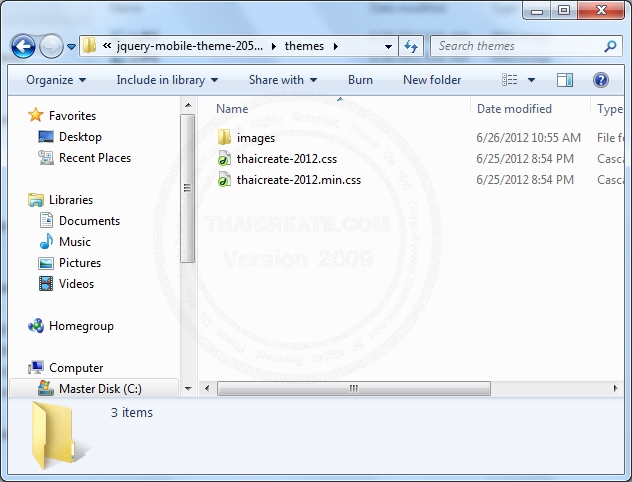
Task: Click the file list horizontal scrollbar thumb
Action: 354,389
